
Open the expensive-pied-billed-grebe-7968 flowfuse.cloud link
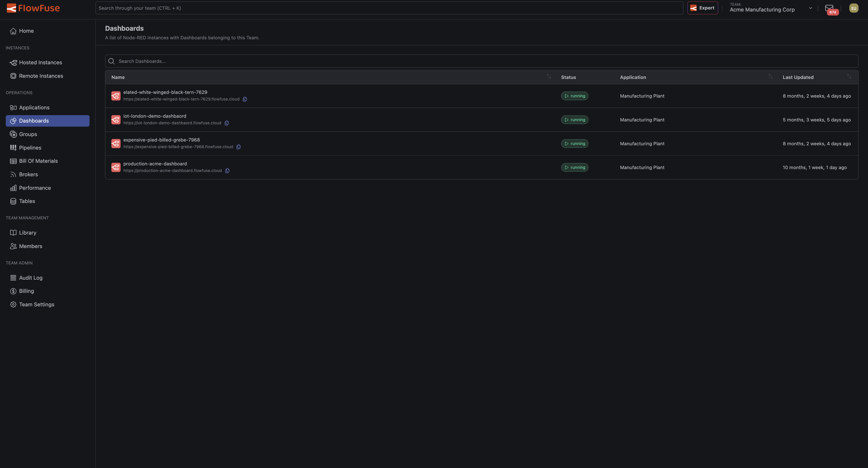click(178, 147)
